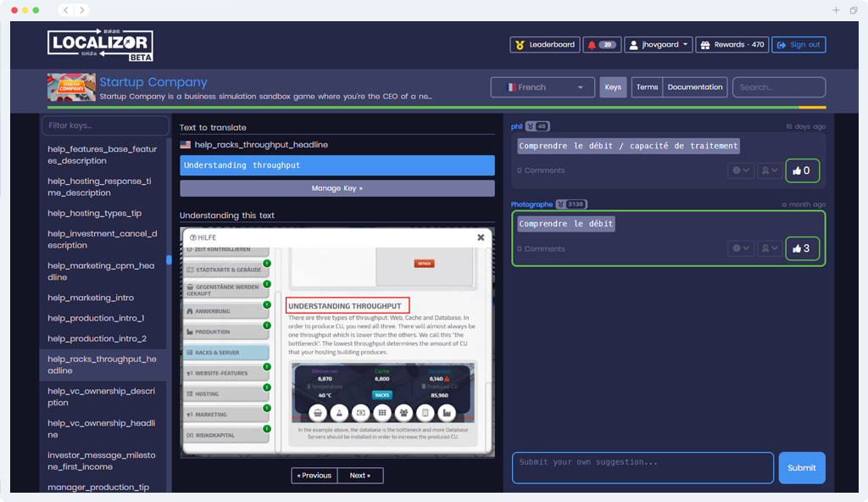Image resolution: width=868 pixels, height=502 pixels.
Task: Switch to the Terms tab
Action: [647, 87]
